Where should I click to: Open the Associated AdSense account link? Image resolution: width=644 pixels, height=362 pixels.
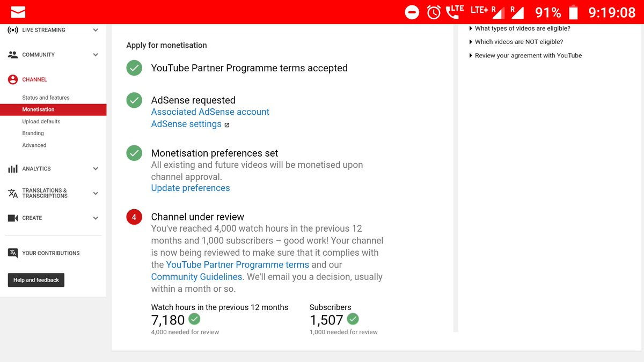coord(210,112)
